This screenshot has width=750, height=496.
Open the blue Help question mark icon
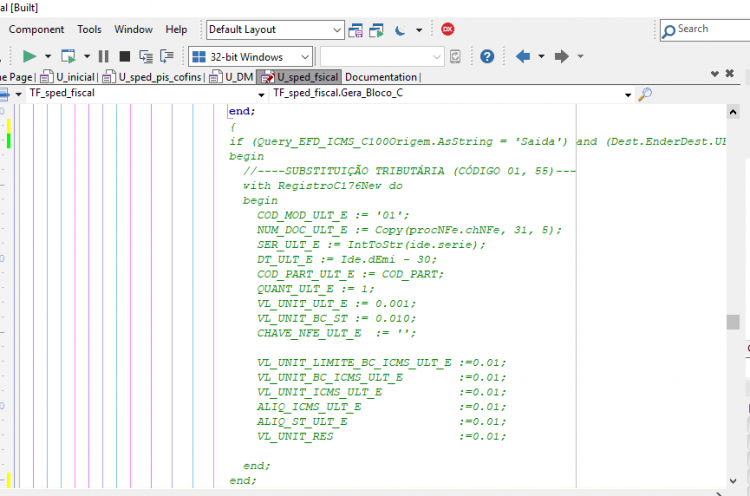[487, 56]
